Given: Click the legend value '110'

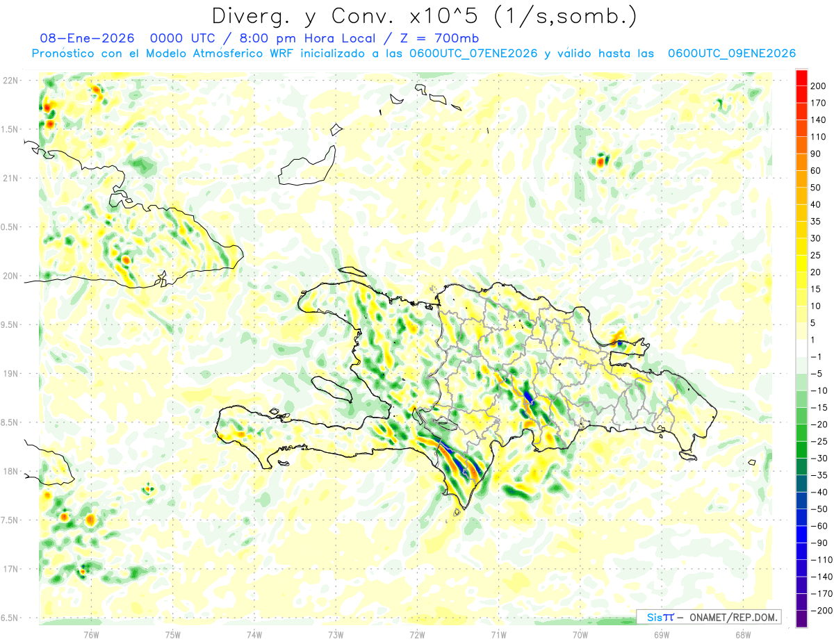Looking at the screenshot, I should coord(819,137).
